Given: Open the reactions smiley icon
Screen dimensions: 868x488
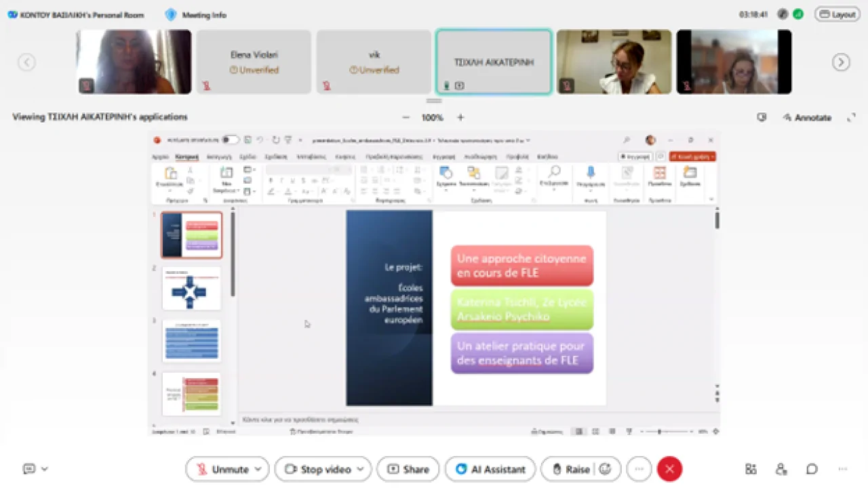Looking at the screenshot, I should coord(606,469).
